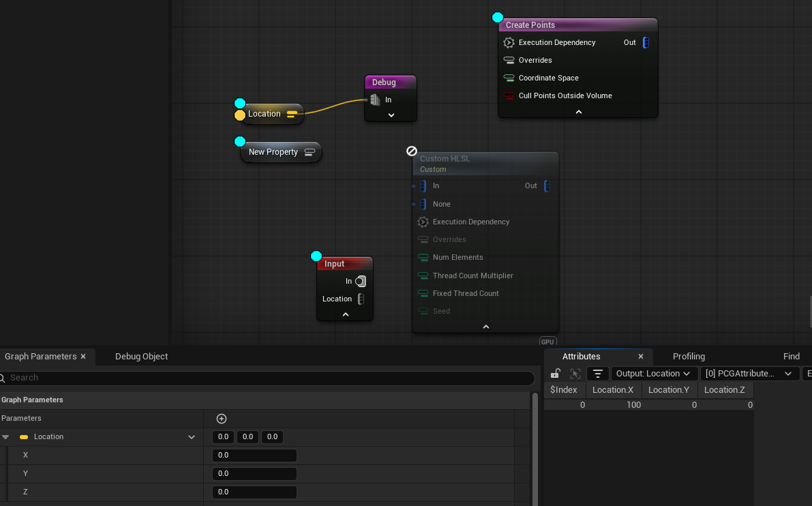Switch to the Profiling tab
Screen dimensions: 812x506
689,357
